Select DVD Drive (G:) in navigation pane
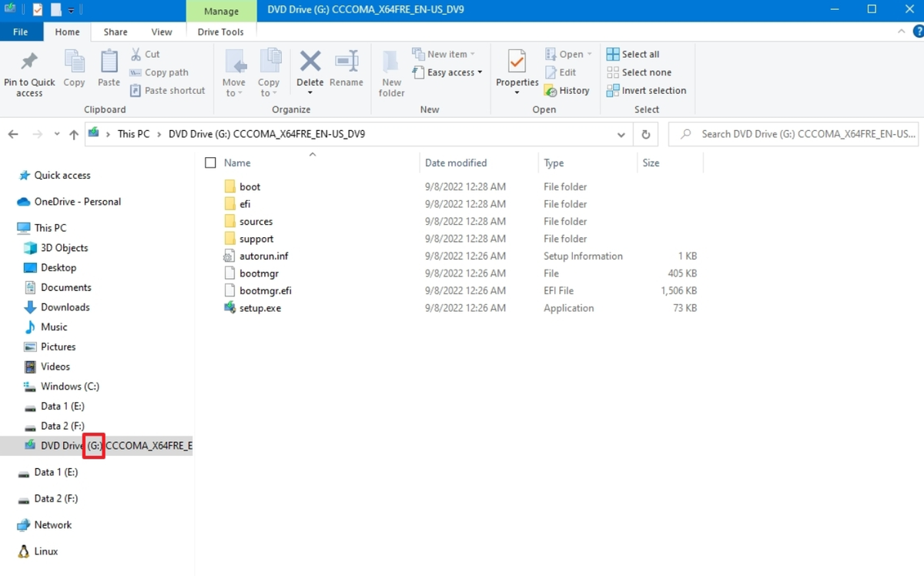 [96, 446]
